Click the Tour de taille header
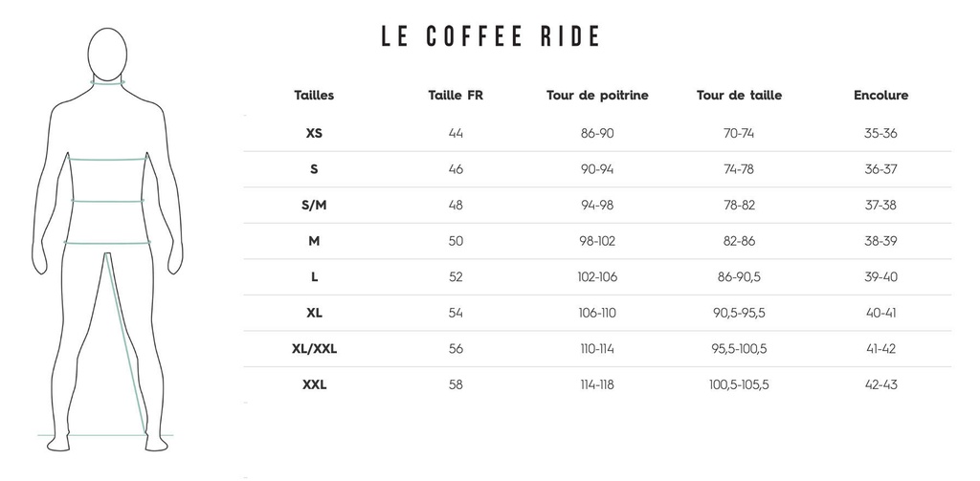The image size is (980, 481). (x=739, y=96)
